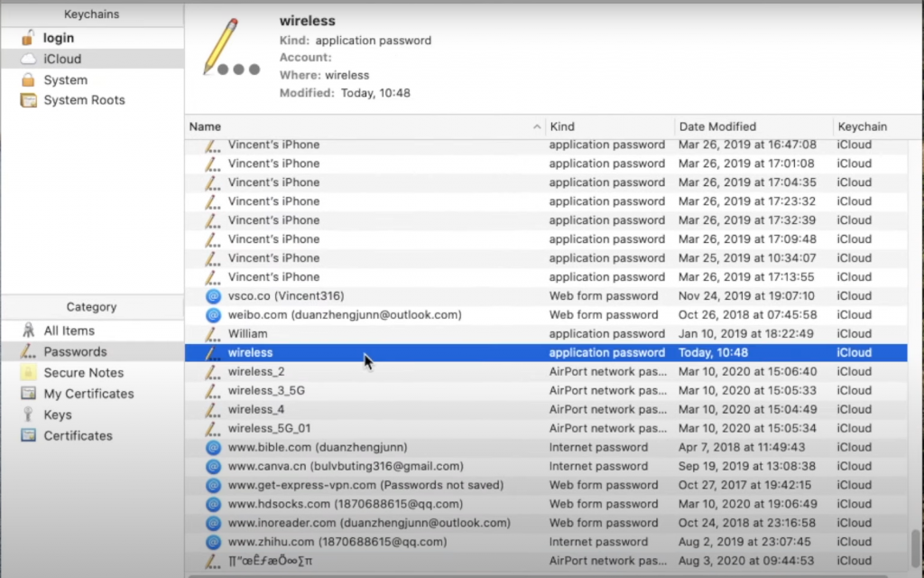Select the highlighted wireless row

pos(546,353)
